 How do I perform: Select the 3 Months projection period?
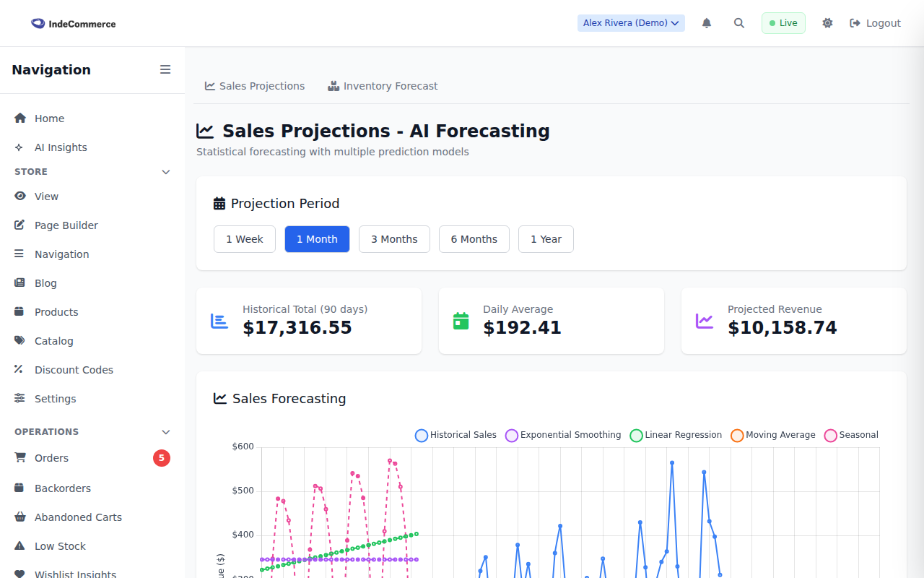pyautogui.click(x=394, y=239)
